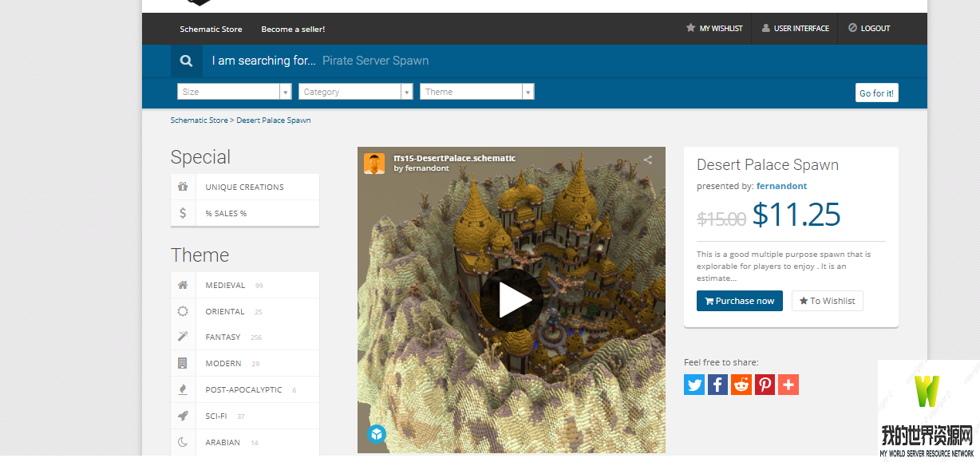Select Oriental theme
Viewport: 980px width, 462px height.
245,311
